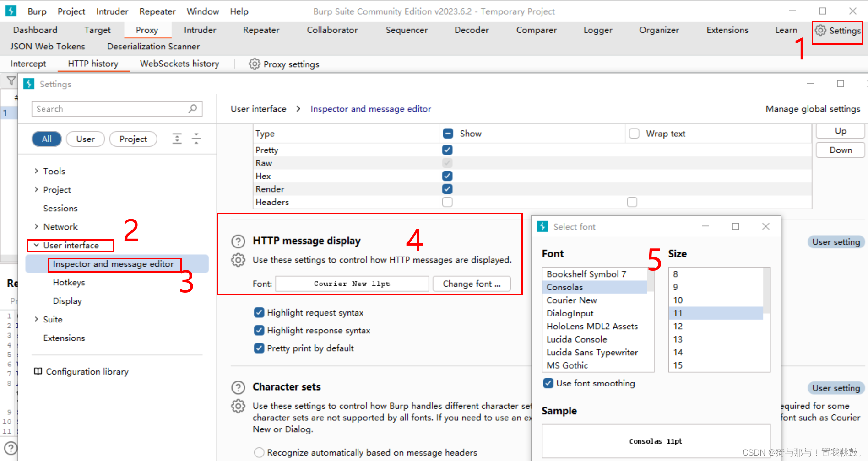Click the font size list scrollbar
The height and width of the screenshot is (461, 868).
[x=767, y=290]
